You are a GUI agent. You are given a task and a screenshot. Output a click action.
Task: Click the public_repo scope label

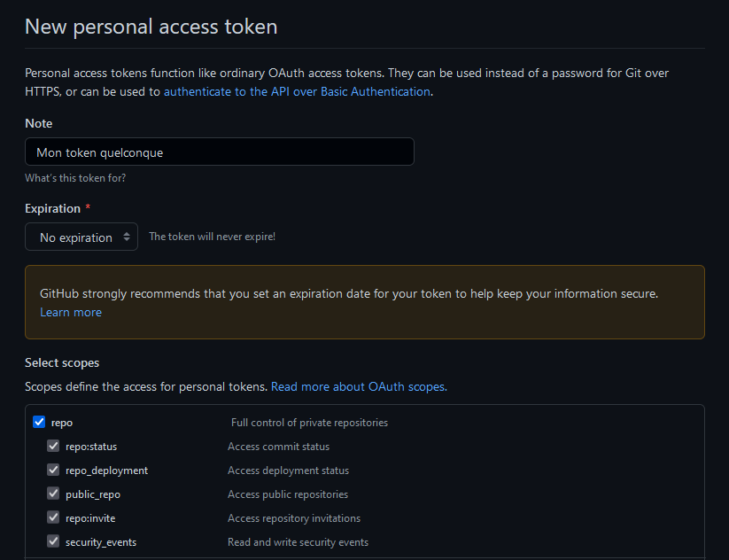coord(93,494)
